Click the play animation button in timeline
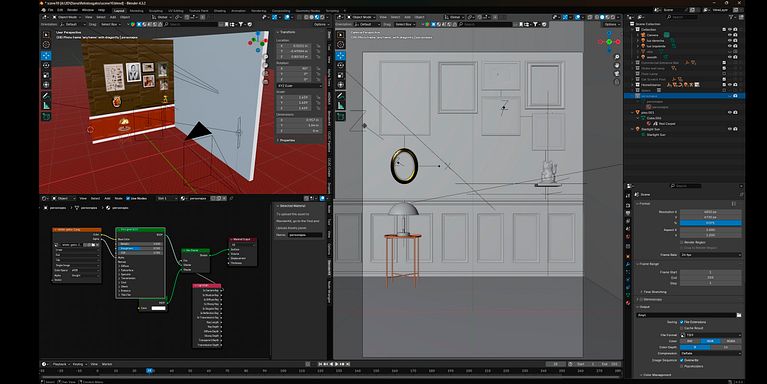 click(x=336, y=364)
